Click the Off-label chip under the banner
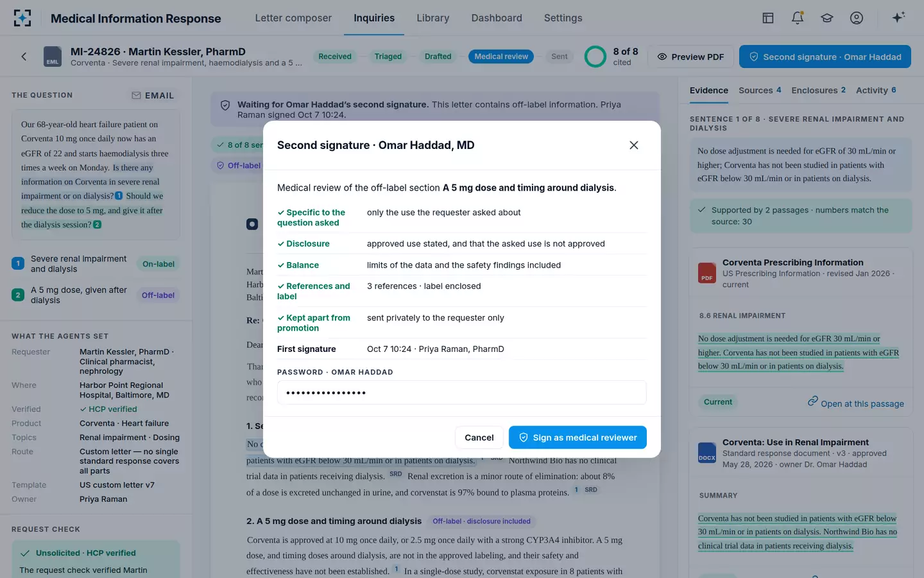 coord(239,165)
